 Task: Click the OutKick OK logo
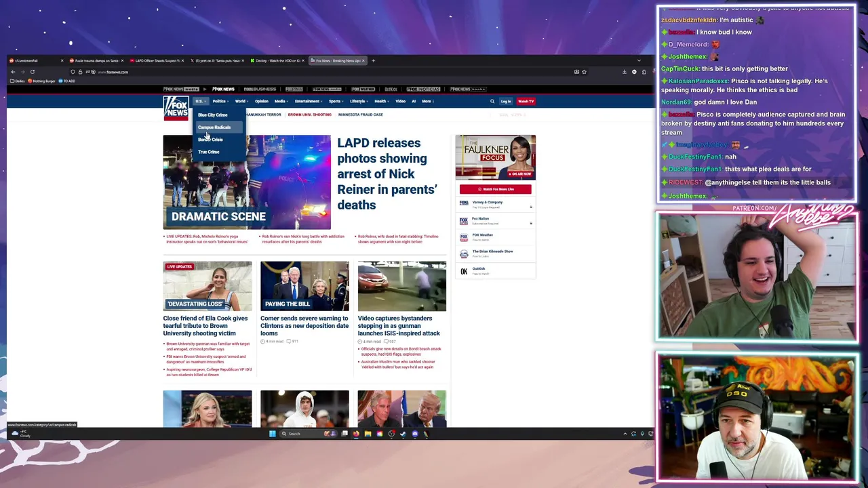click(x=464, y=271)
